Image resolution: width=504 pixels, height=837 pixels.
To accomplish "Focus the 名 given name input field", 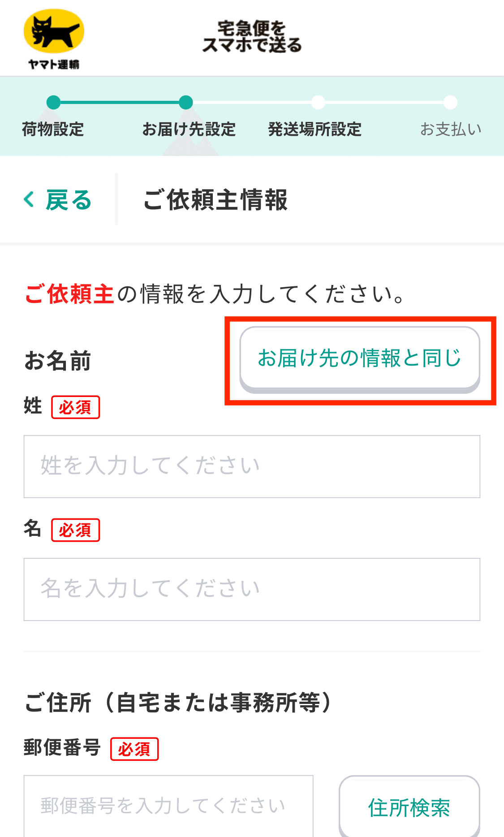I will (252, 589).
